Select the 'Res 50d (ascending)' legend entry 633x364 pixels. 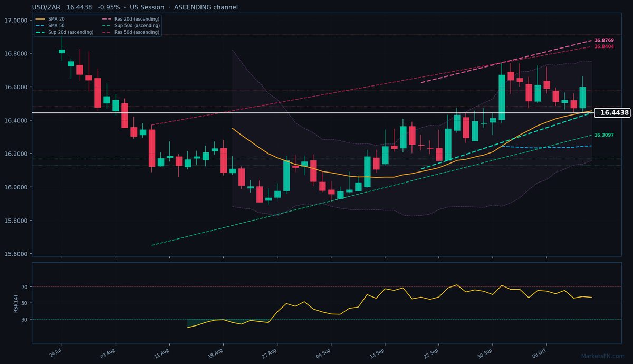[130, 32]
